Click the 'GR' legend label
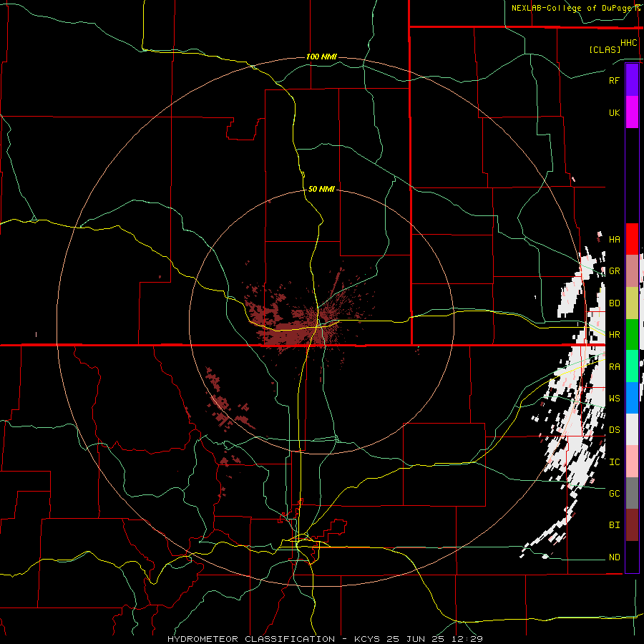 [614, 271]
